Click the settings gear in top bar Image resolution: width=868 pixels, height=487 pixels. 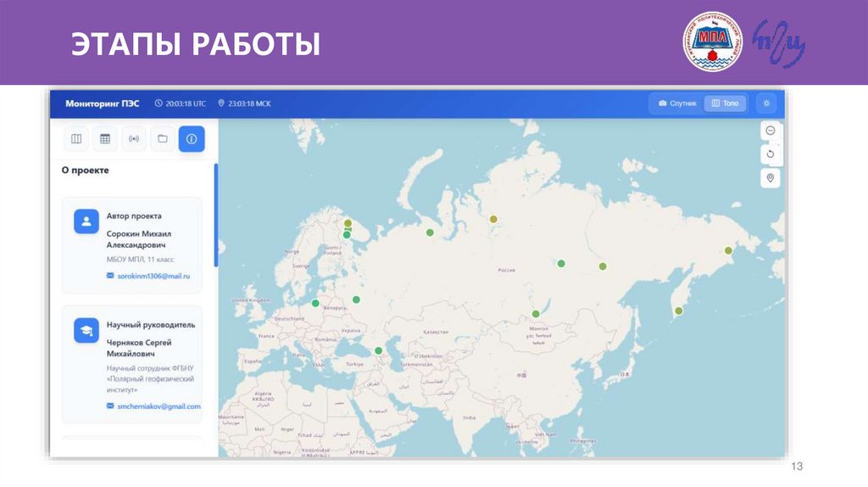tap(766, 103)
